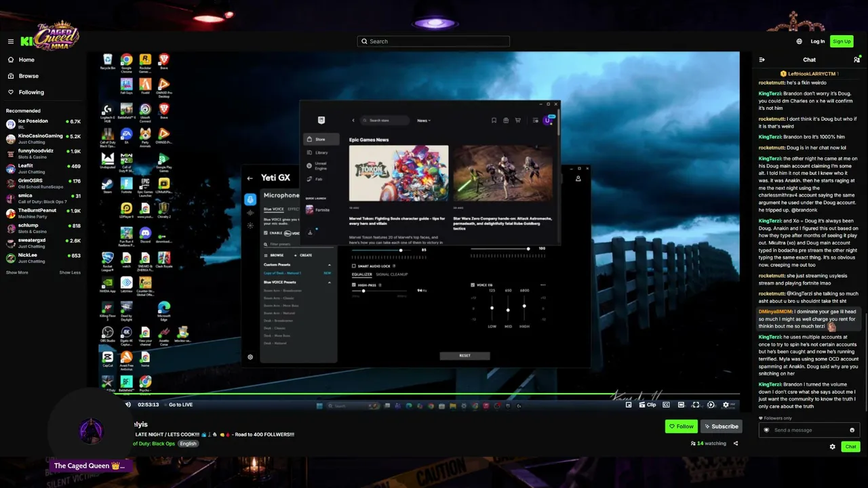The height and width of the screenshot is (488, 868).
Task: Open the Voice EQ three-dot options menu
Action: [542, 285]
